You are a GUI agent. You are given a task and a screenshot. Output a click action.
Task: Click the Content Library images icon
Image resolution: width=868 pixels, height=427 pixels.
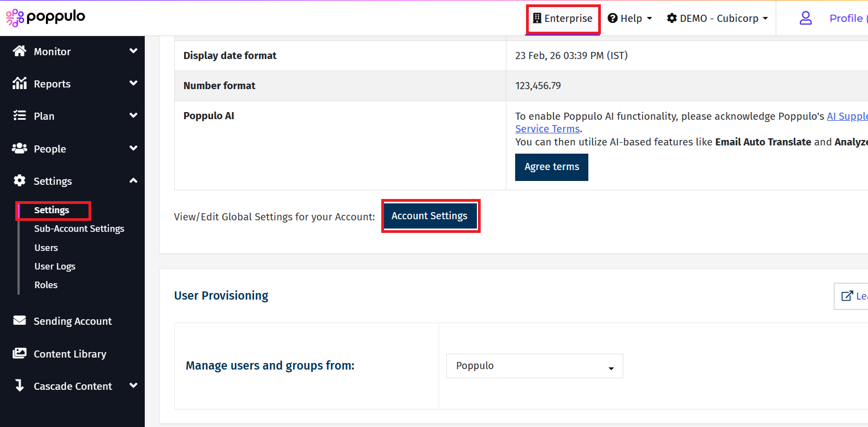[x=20, y=353]
